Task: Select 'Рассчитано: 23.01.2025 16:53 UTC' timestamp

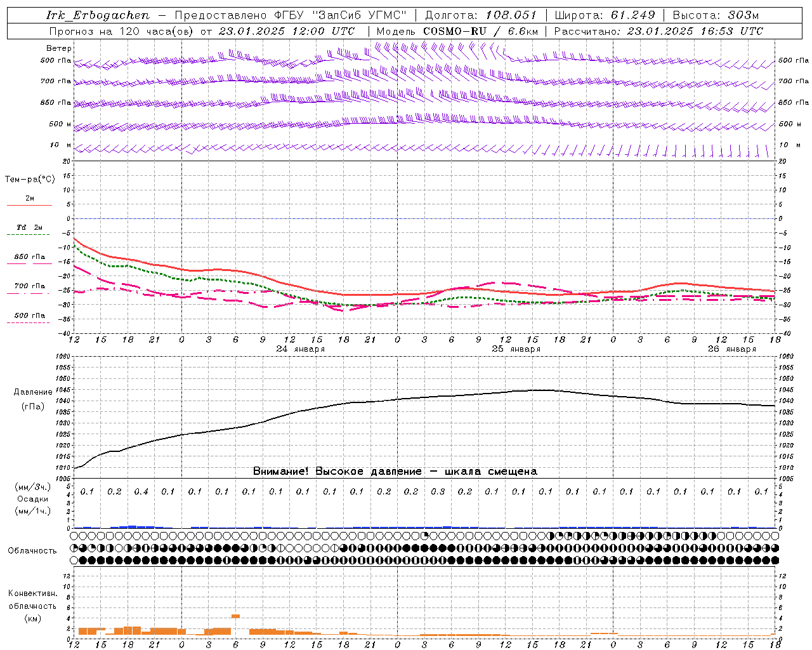Action: click(659, 31)
